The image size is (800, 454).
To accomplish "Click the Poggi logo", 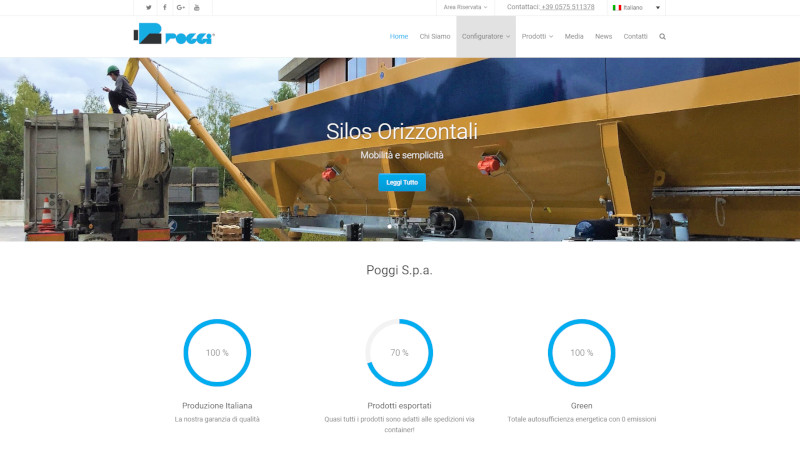I will [x=174, y=34].
